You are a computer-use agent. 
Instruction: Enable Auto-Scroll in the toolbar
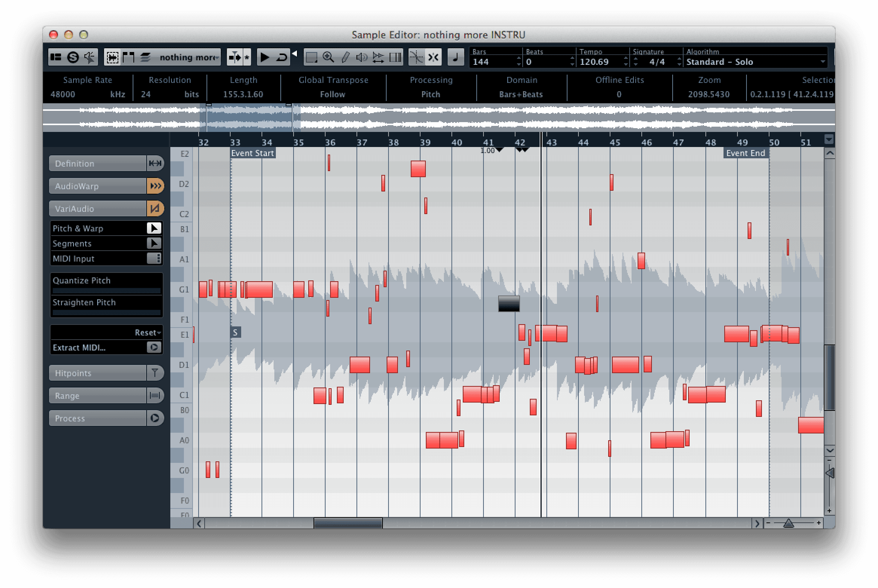[234, 57]
